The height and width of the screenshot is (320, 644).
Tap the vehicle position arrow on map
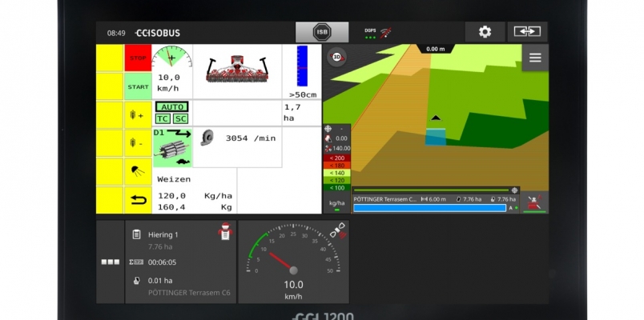coord(436,118)
